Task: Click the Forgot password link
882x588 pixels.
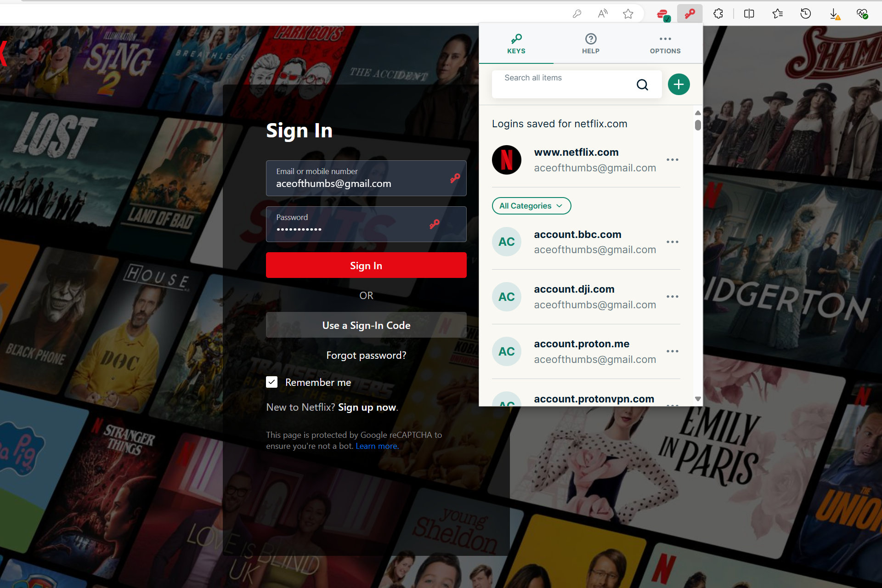Action: pos(366,354)
